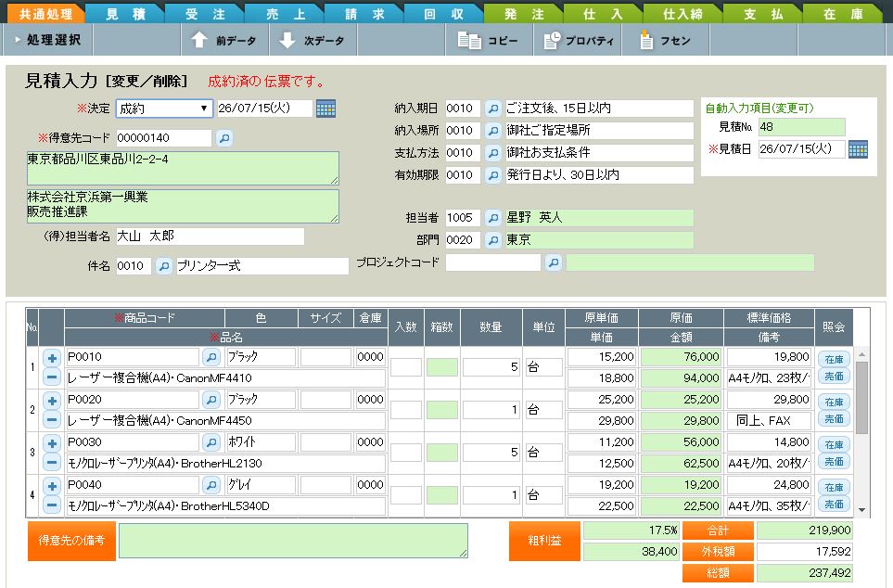Click the orange 粗利益 button
Screen dimensions: 893x588
coord(544,541)
